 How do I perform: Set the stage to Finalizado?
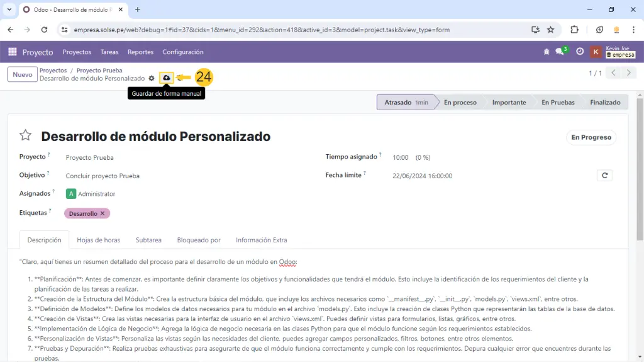[604, 103]
